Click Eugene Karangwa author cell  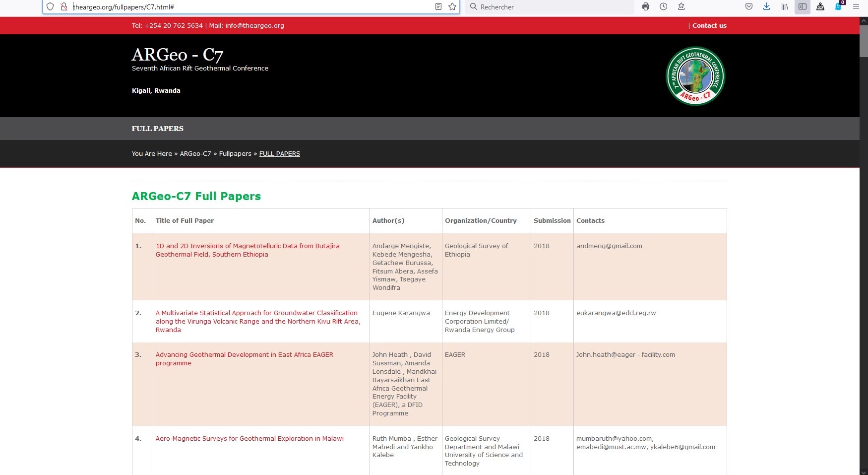pos(401,313)
